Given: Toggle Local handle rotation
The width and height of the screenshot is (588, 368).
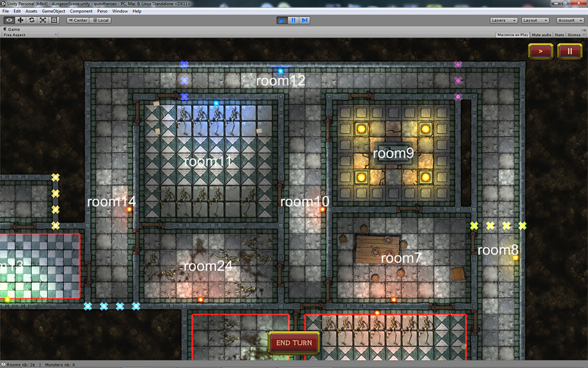Looking at the screenshot, I should pos(101,20).
